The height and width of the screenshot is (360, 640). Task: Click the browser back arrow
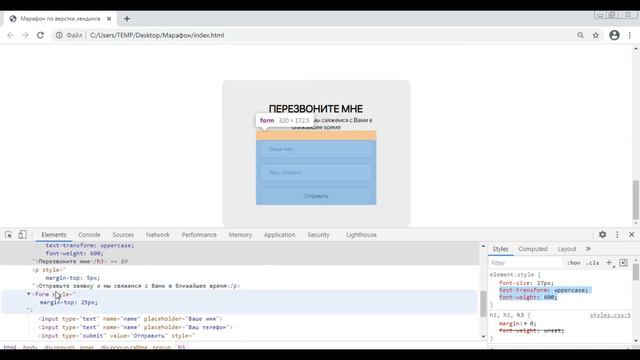pos(10,36)
